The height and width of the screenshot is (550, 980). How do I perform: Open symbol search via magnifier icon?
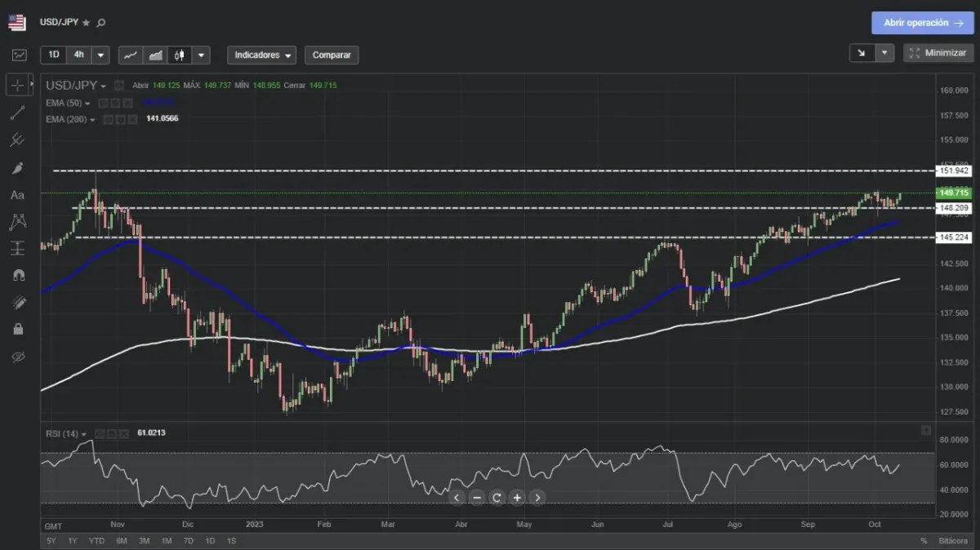101,23
